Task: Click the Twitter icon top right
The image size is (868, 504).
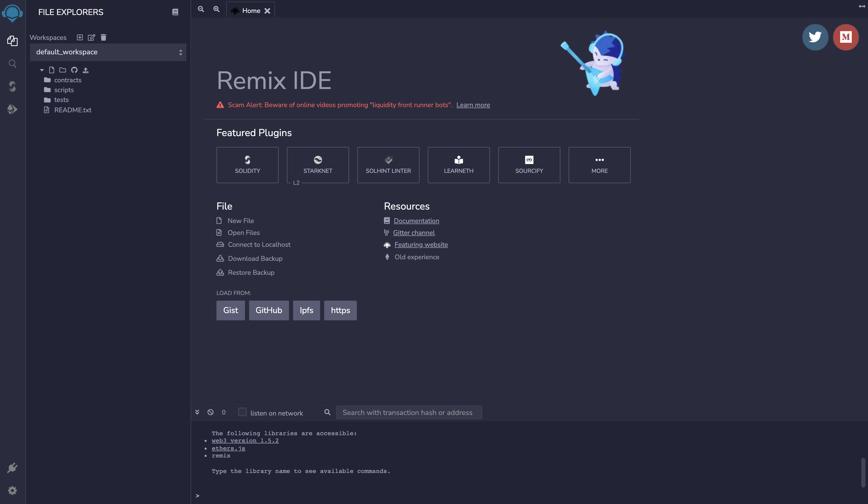Action: click(815, 37)
